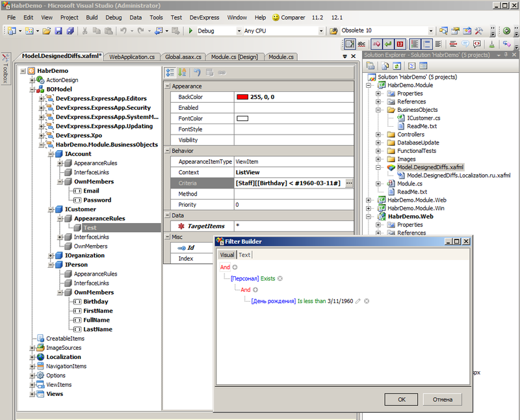This screenshot has height=420, width=520.
Task: Click Отмена to cancel Filter Builder
Action: (442, 400)
